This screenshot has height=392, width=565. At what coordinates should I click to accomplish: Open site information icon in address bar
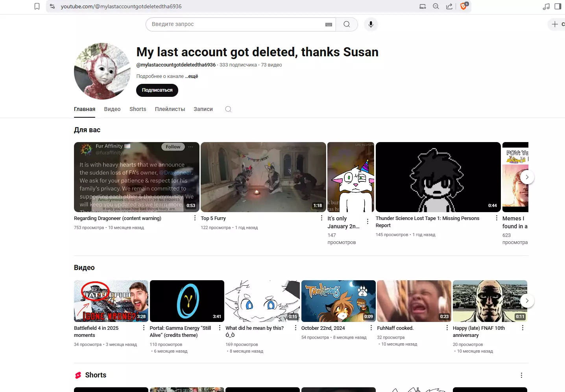pos(52,6)
